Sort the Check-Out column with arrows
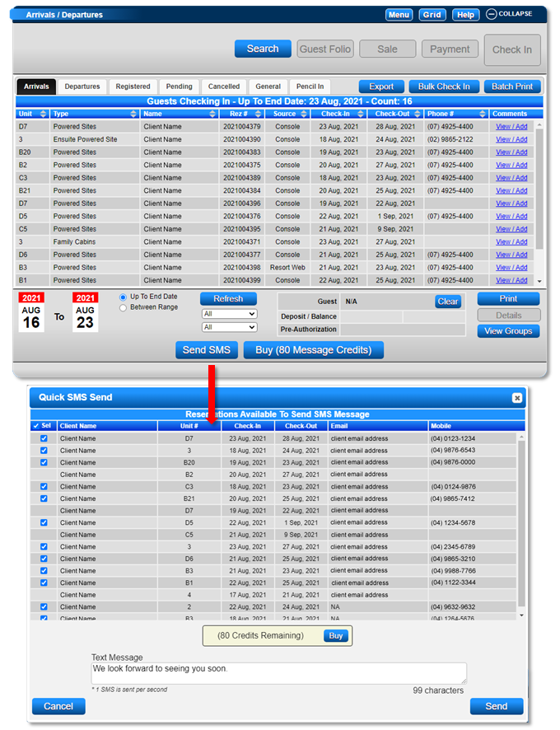This screenshot has height=730, width=560. click(417, 114)
